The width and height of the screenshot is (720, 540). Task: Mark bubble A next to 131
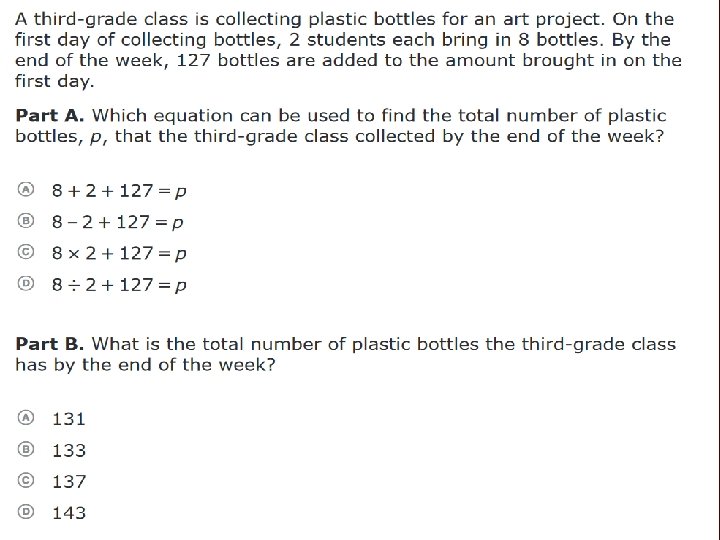click(x=27, y=417)
